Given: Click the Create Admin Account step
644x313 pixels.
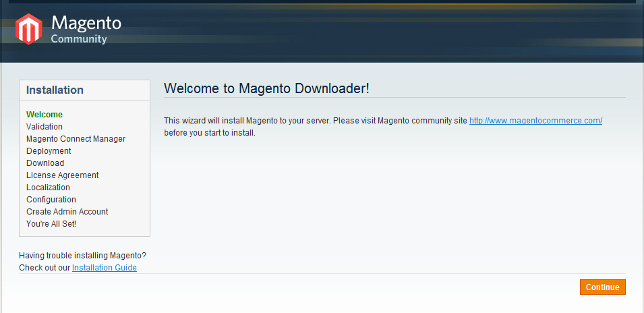Looking at the screenshot, I should click(x=67, y=212).
